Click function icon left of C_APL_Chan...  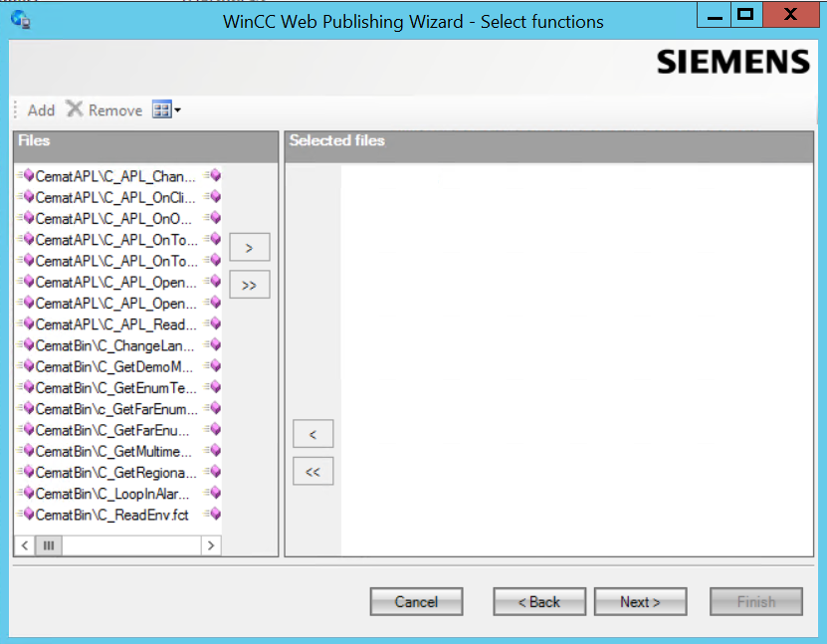(26, 175)
